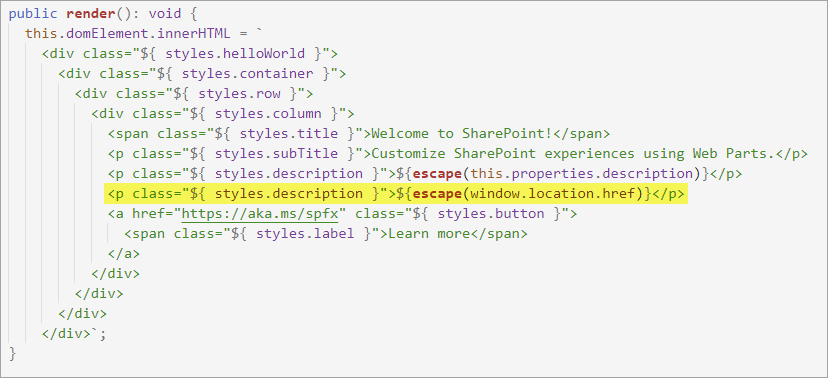Click 'styles.button' class expression
This screenshot has height=378, width=828.
coord(491,214)
